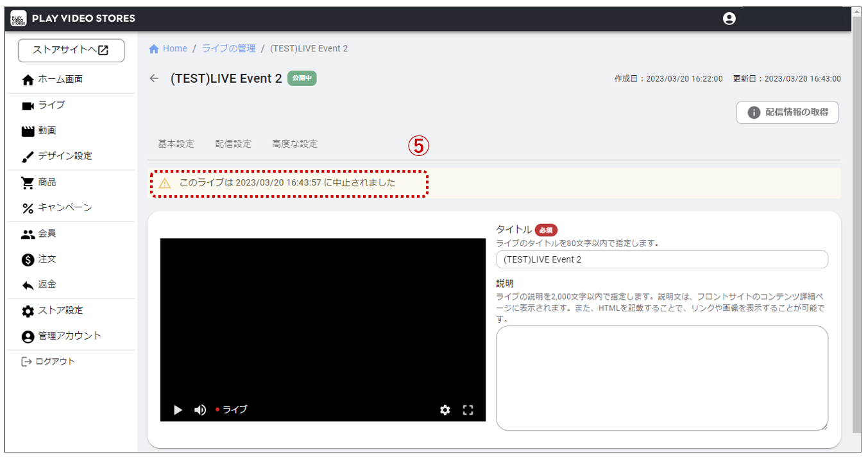
Task: Open the account icon in the top bar
Action: (x=729, y=19)
